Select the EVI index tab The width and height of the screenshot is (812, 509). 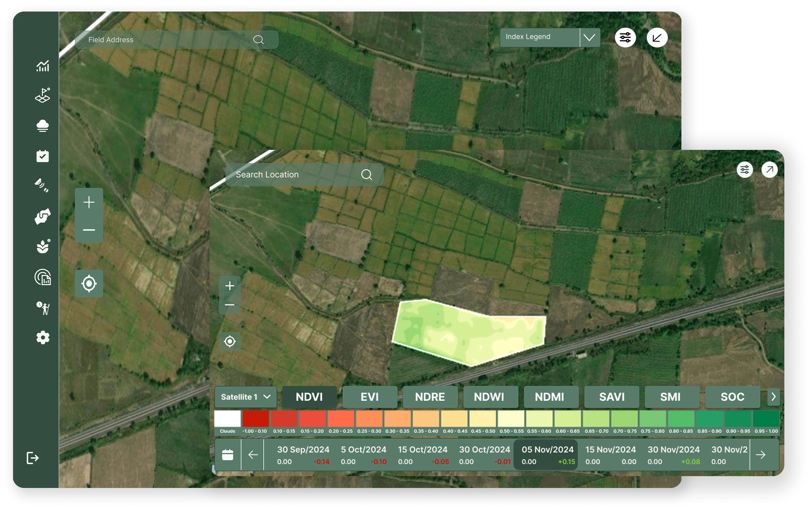[369, 397]
